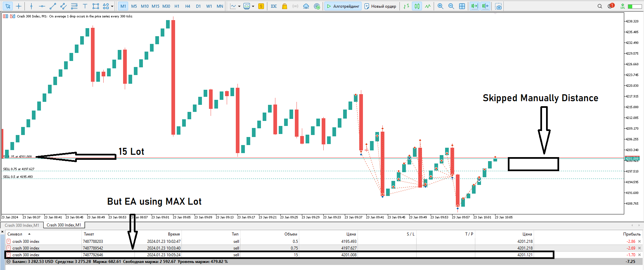Switch to the grayed Crash 300 Index,M1 tab

(x=22, y=225)
